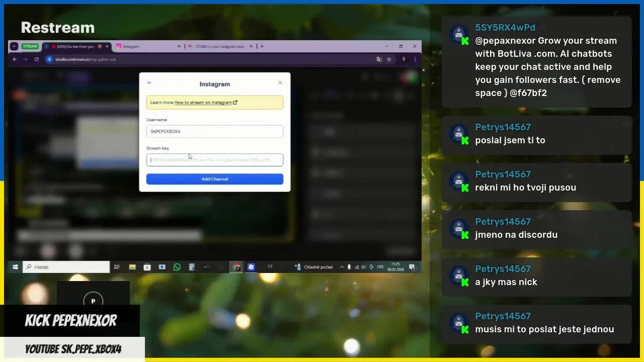Click the microphone tray icon

click(349, 267)
